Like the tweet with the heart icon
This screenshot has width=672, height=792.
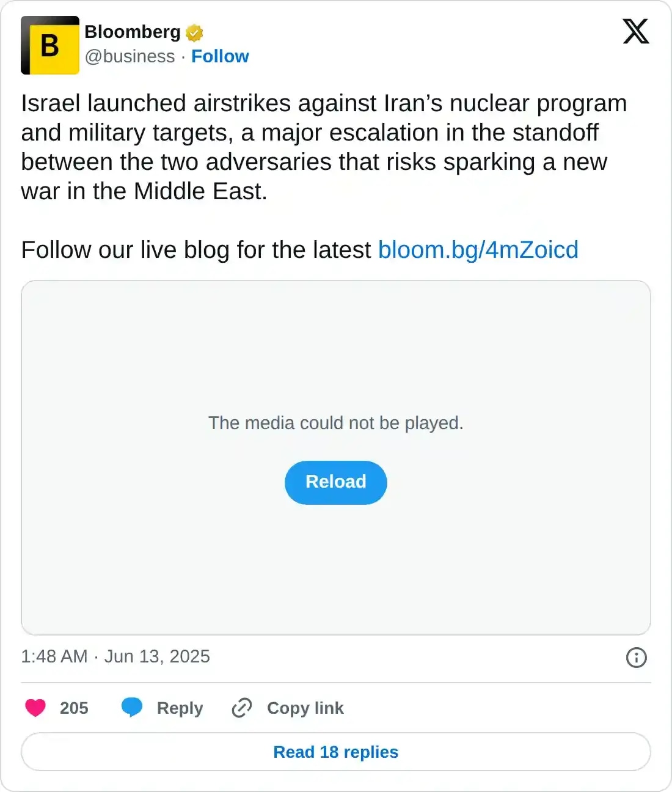(35, 708)
